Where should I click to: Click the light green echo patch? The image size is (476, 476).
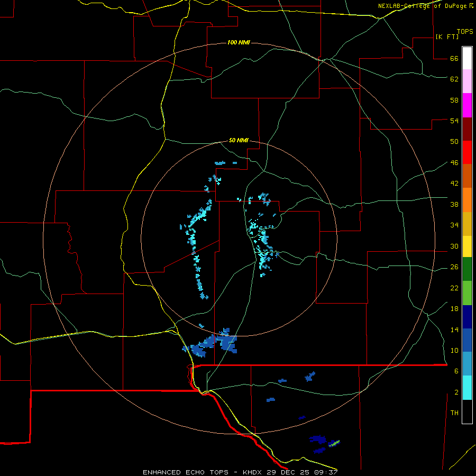coord(335,443)
